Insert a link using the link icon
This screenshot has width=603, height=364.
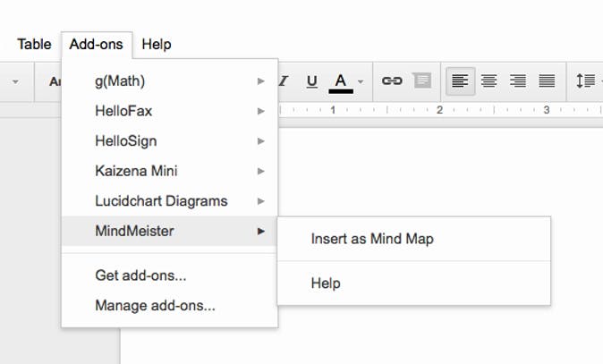pos(392,81)
